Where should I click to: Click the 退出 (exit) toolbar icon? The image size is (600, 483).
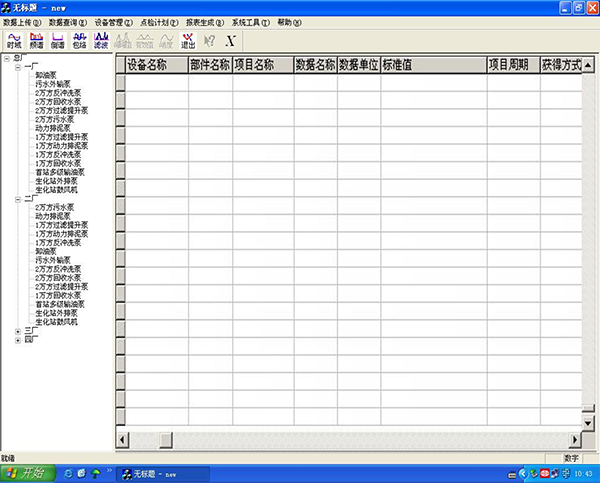pos(188,40)
